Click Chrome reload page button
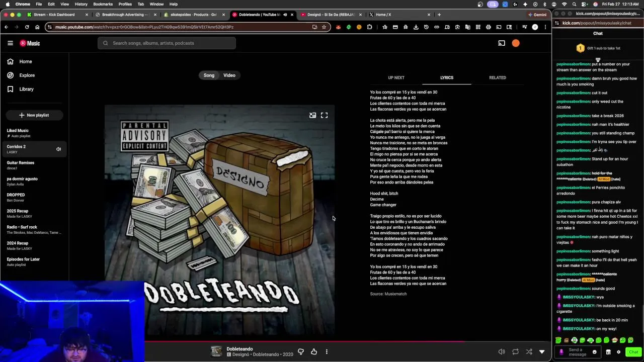Viewport: 644px width, 362px height. click(x=27, y=27)
